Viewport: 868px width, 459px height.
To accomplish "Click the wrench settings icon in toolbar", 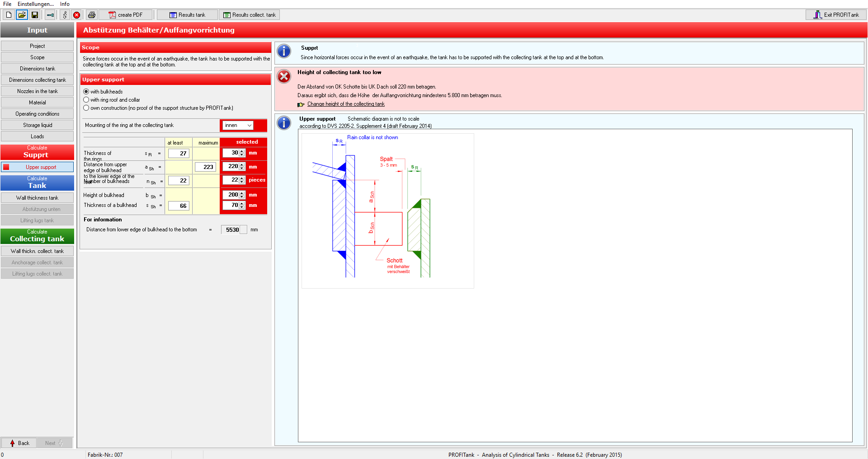I will pyautogui.click(x=50, y=15).
